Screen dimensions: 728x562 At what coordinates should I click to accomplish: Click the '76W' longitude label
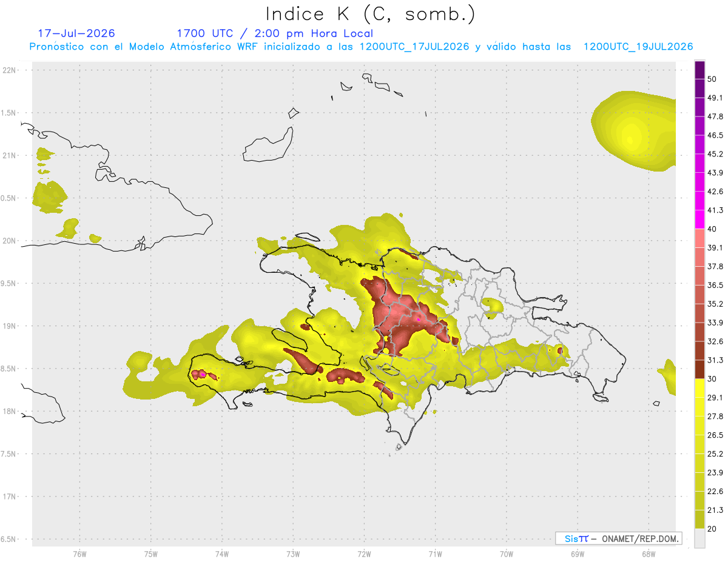click(x=79, y=554)
